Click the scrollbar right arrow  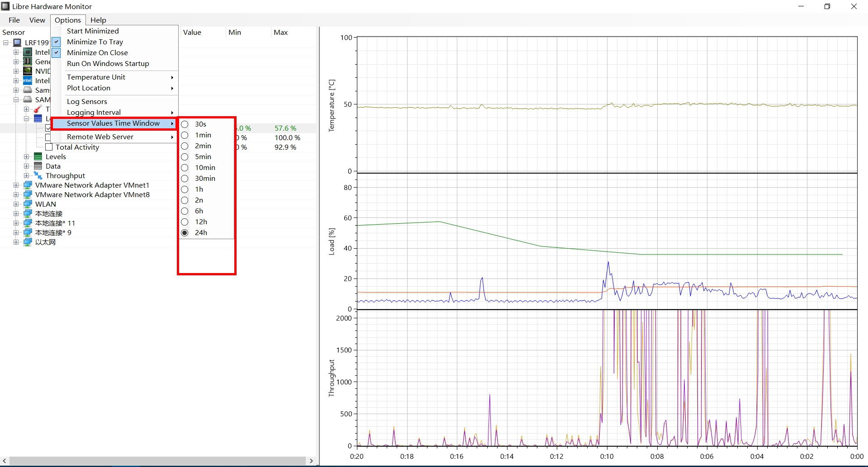311,461
